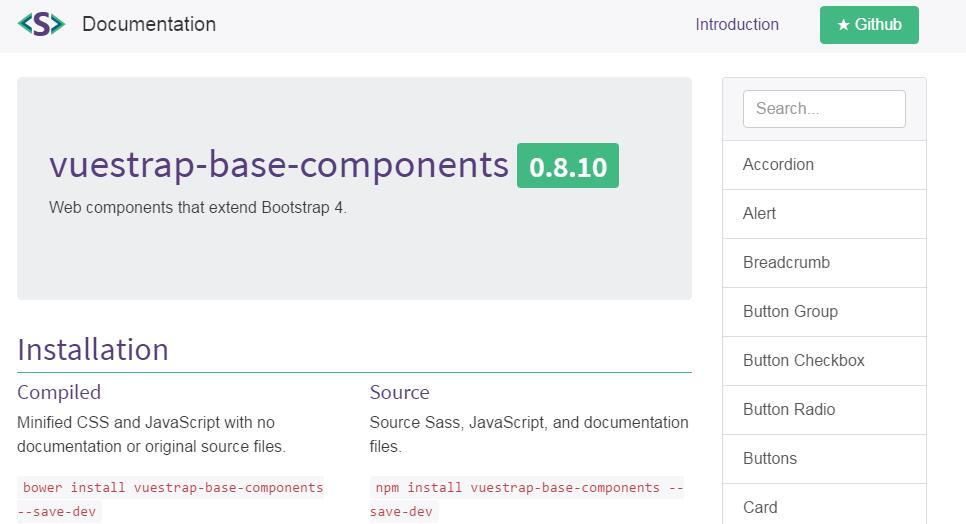Click the Documentation brand title
The image size is (966, 524).
click(149, 24)
